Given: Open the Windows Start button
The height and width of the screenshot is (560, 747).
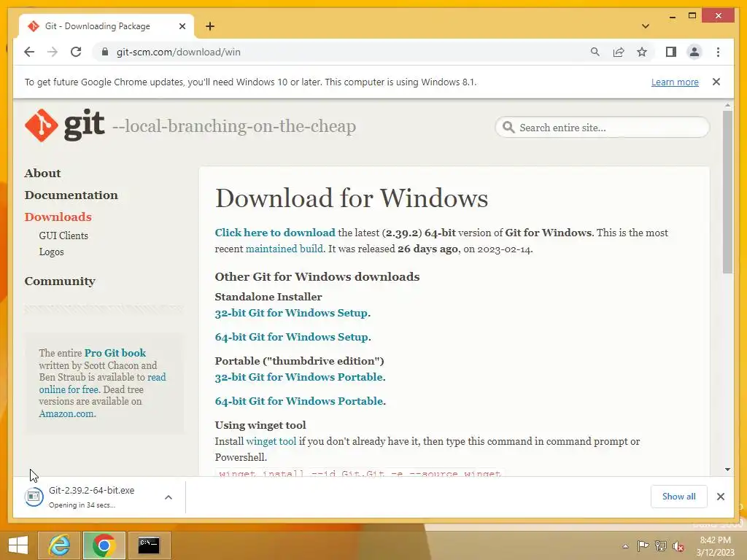Looking at the screenshot, I should [18, 545].
